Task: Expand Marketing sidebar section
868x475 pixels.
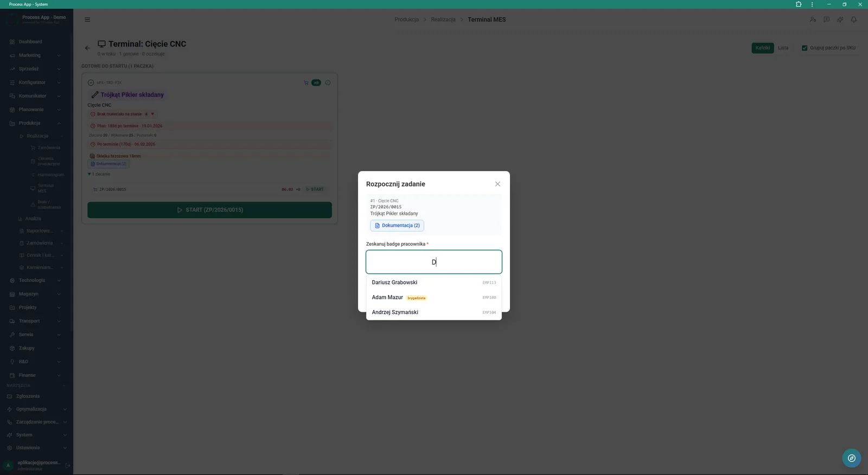Action: click(x=35, y=55)
